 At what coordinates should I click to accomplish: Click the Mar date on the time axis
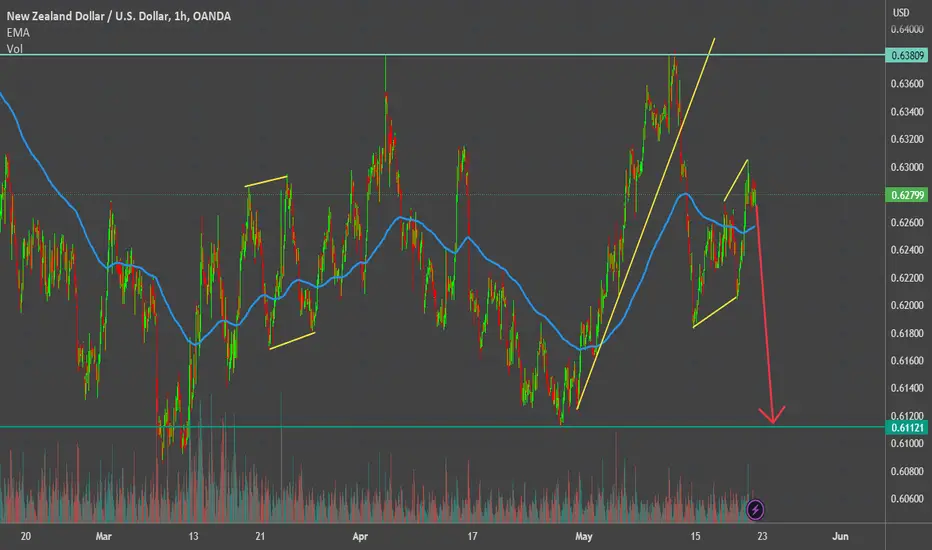[103, 536]
